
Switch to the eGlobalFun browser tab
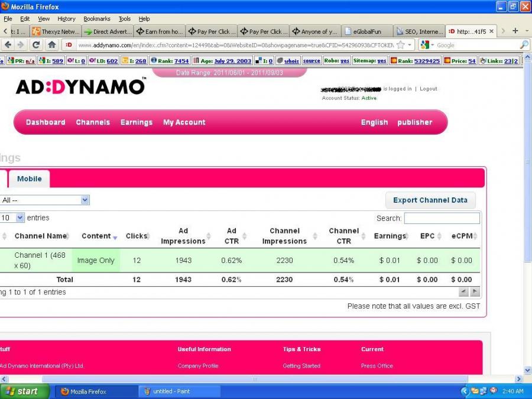coord(366,31)
